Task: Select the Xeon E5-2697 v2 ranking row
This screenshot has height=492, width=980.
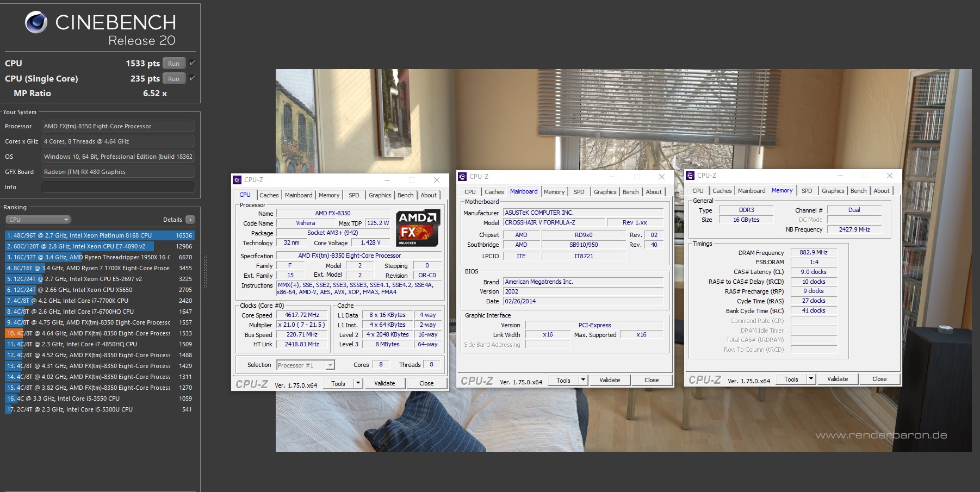Action: pyautogui.click(x=100, y=279)
